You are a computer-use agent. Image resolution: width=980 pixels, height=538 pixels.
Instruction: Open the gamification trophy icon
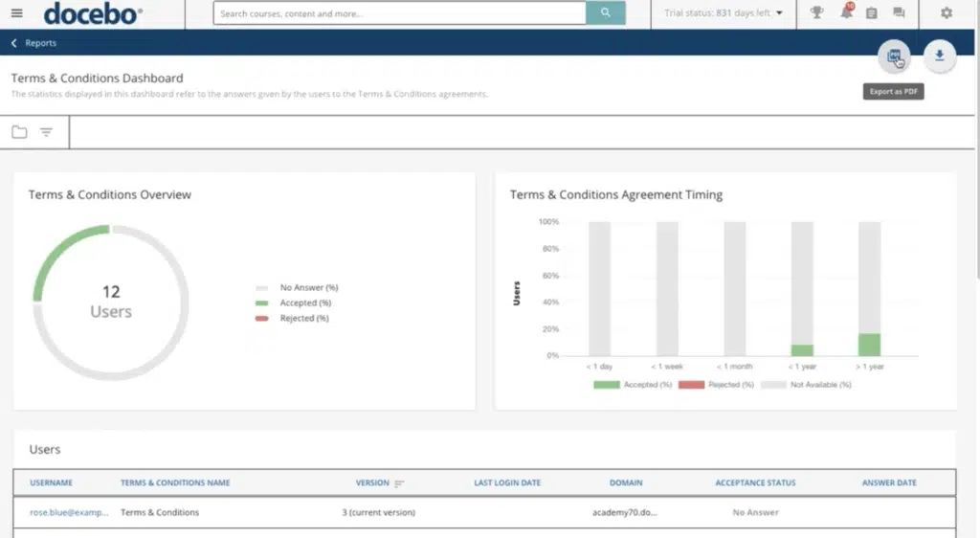(x=816, y=13)
